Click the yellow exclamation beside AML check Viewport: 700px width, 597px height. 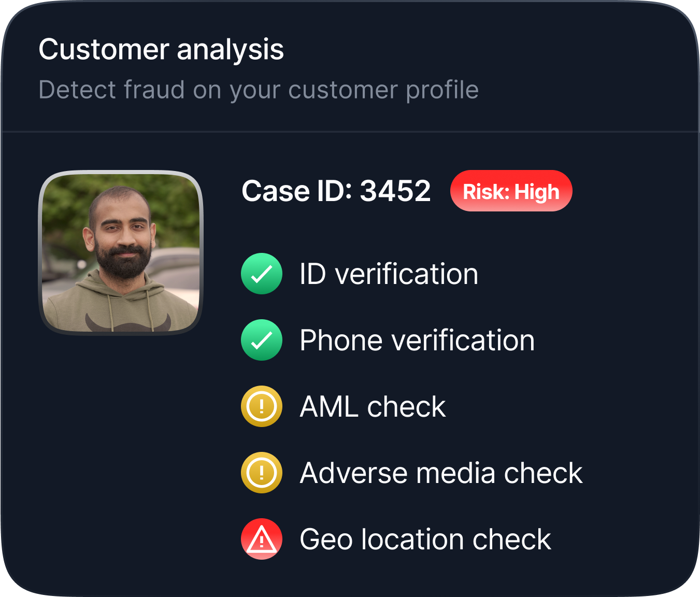click(262, 406)
